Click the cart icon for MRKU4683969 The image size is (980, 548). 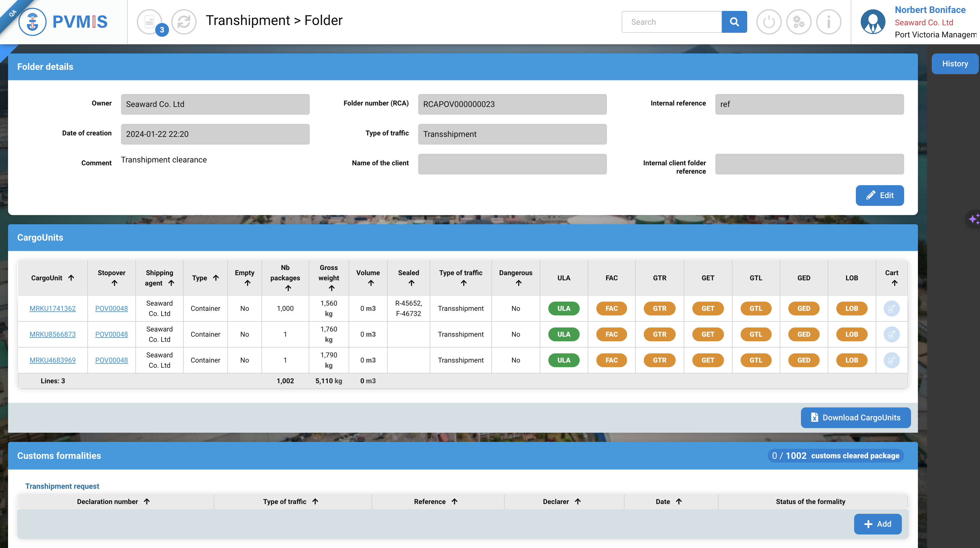tap(891, 360)
